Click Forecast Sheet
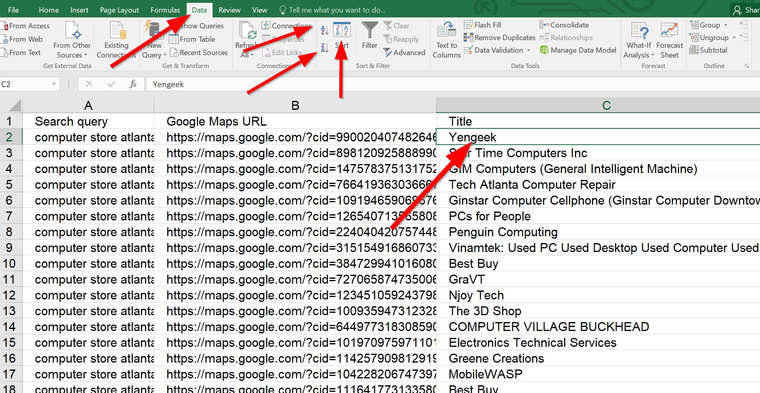The height and width of the screenshot is (393, 760). 669,40
